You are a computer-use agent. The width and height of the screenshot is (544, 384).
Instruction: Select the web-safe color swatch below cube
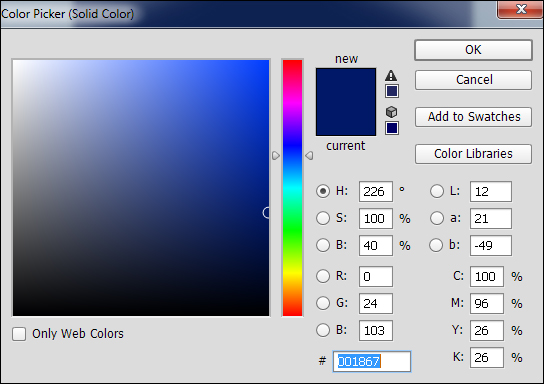point(392,128)
